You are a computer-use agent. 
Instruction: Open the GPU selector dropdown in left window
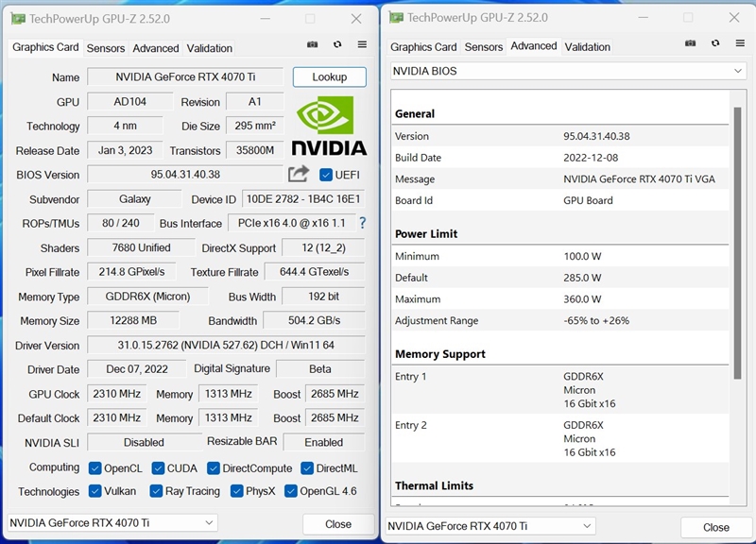point(112,523)
